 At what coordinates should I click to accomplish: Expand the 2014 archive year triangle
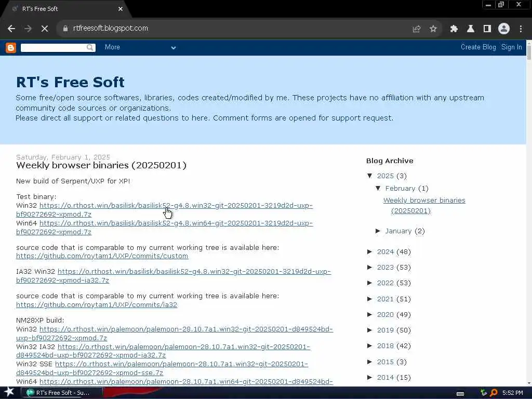pos(370,377)
